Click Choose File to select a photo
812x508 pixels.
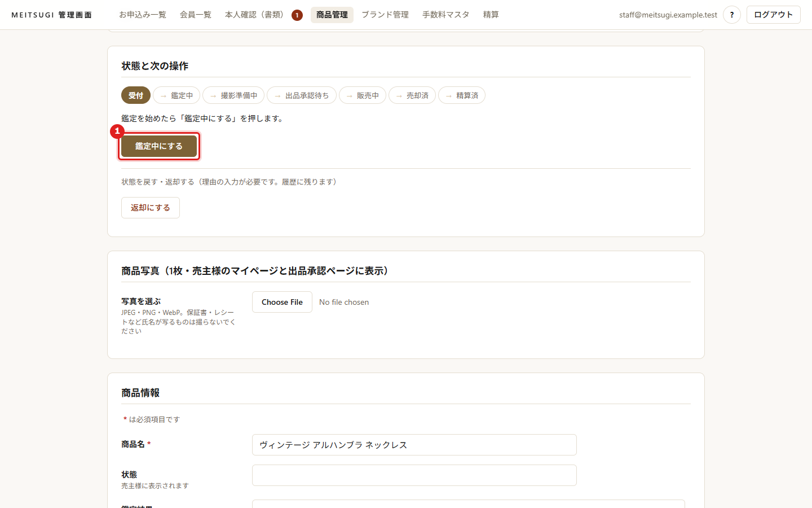[x=282, y=302]
